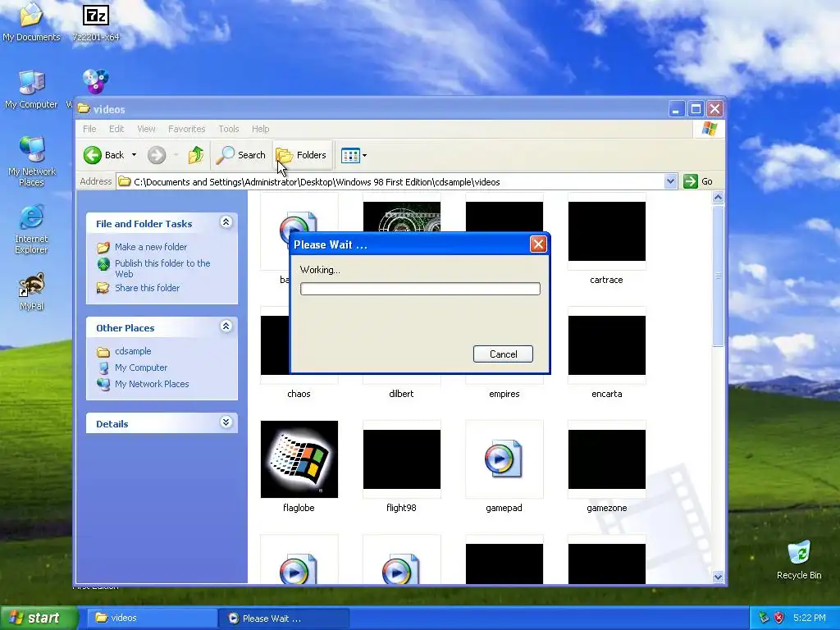Click the Working progress bar

[x=420, y=289]
